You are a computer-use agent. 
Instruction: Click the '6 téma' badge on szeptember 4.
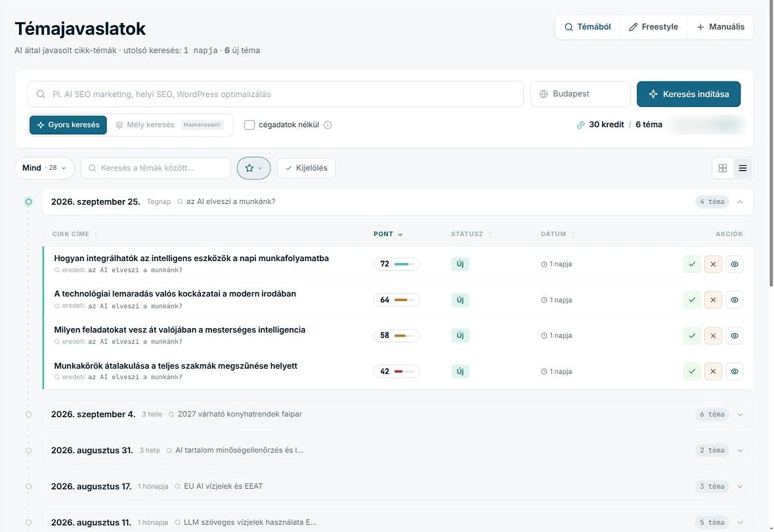[712, 415]
